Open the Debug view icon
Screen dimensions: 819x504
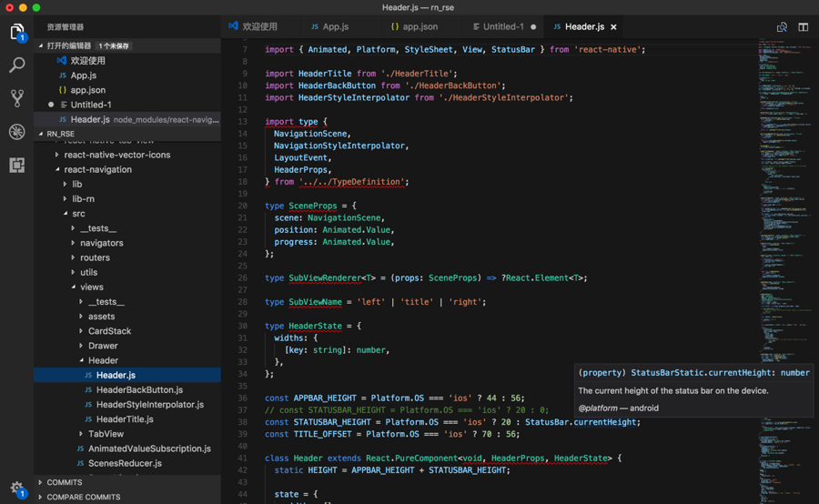[16, 132]
